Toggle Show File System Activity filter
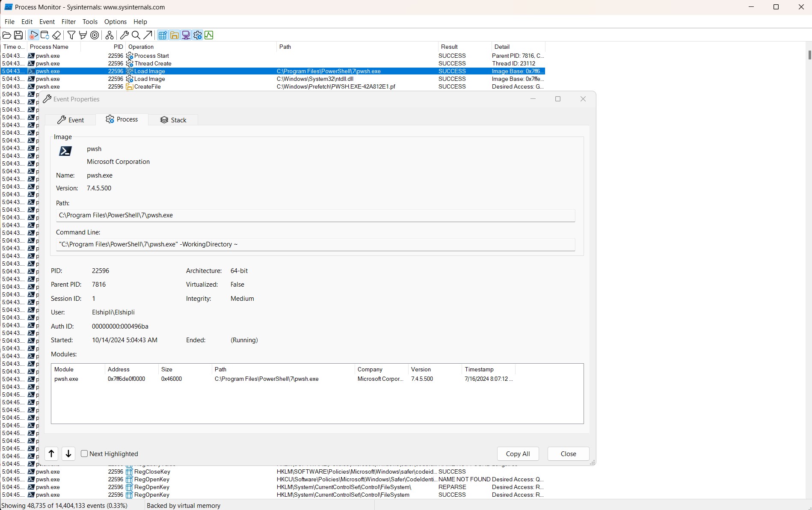 click(x=174, y=35)
